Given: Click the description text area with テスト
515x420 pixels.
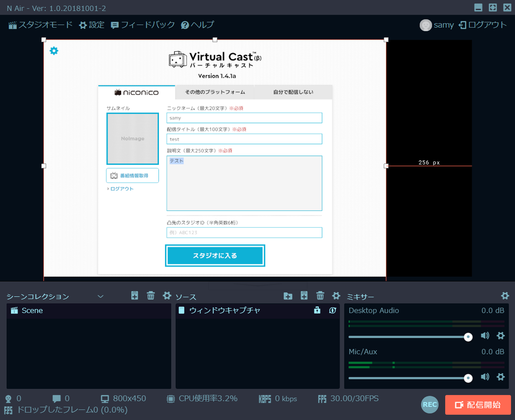Looking at the screenshot, I should pyautogui.click(x=244, y=183).
